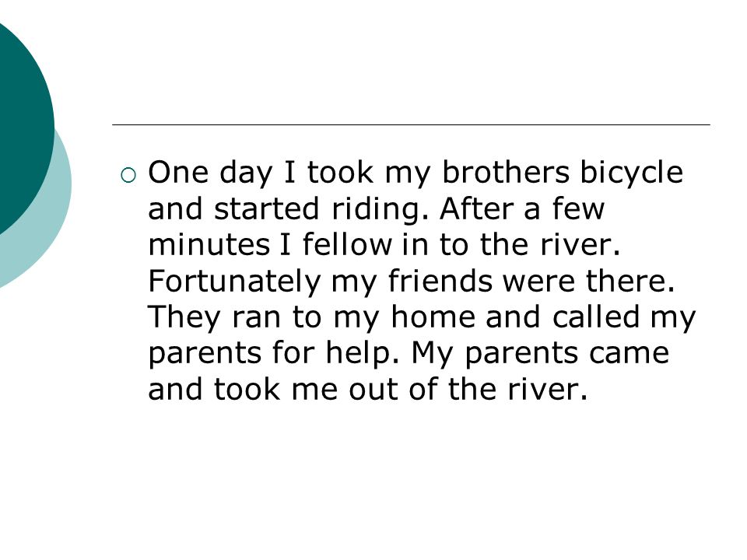Click the word "started" in second line
Viewport: 747px width, 560px height.
click(266, 209)
